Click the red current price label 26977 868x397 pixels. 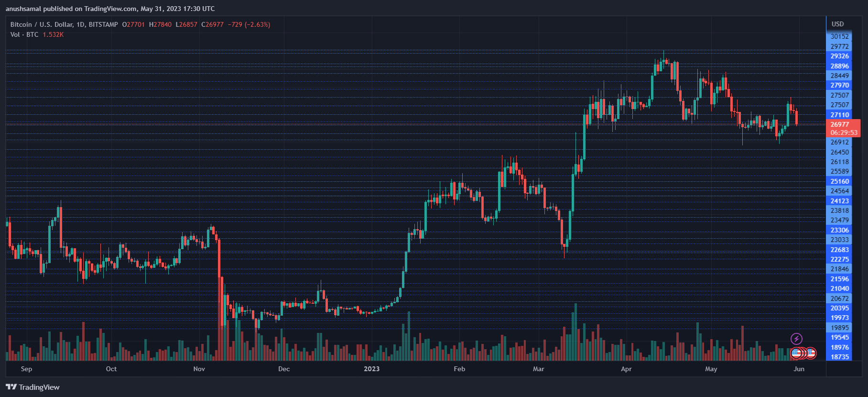click(840, 124)
